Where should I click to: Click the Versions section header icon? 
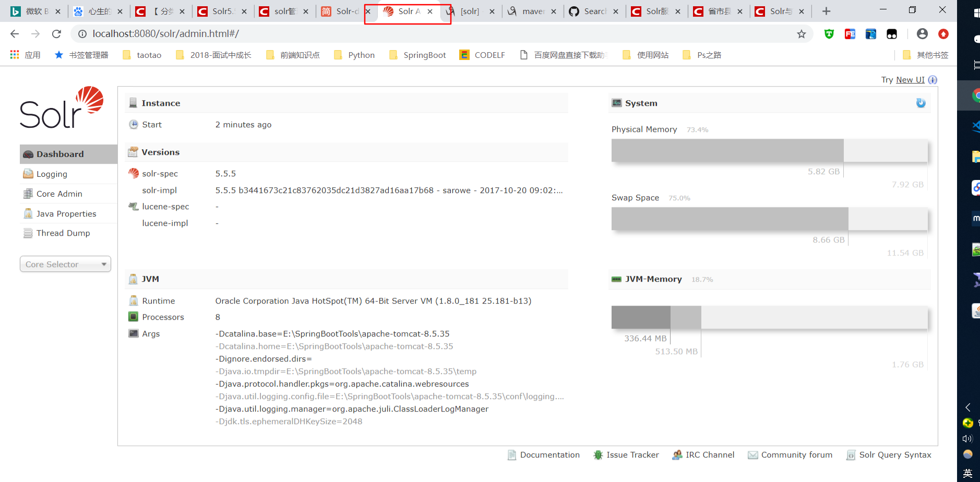(x=133, y=152)
